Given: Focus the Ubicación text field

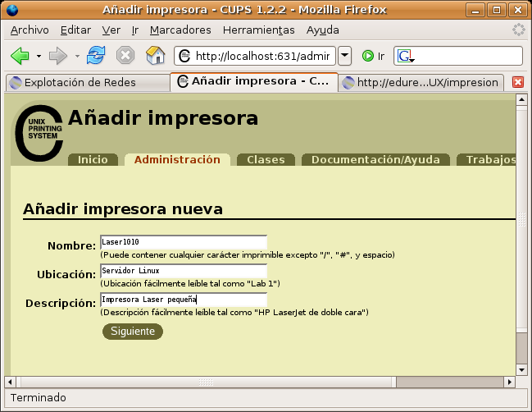Looking at the screenshot, I should point(183,271).
